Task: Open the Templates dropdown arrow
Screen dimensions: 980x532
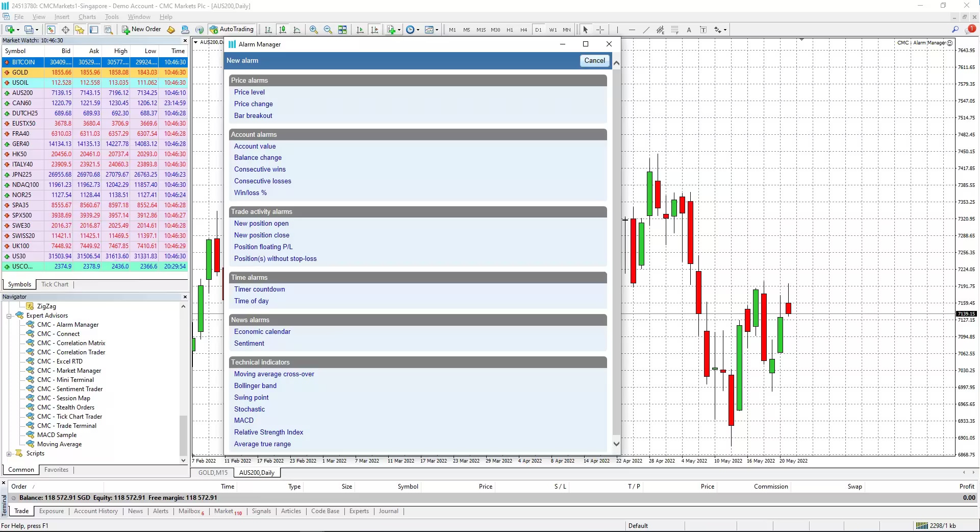Action: click(x=437, y=30)
